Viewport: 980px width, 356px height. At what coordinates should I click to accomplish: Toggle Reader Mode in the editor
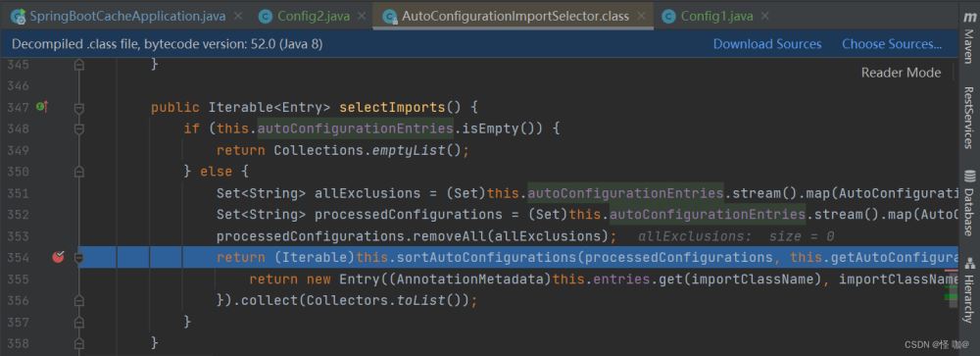pyautogui.click(x=901, y=73)
